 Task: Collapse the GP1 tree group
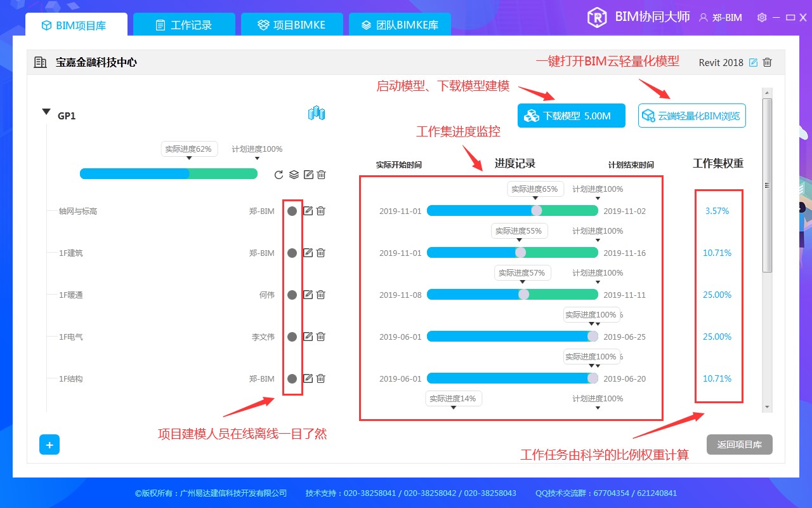(x=46, y=112)
